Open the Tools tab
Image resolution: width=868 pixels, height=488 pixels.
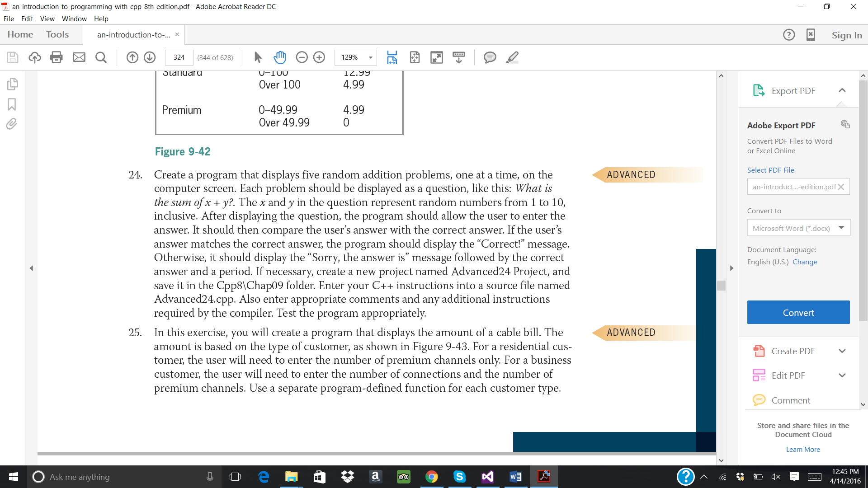click(57, 34)
